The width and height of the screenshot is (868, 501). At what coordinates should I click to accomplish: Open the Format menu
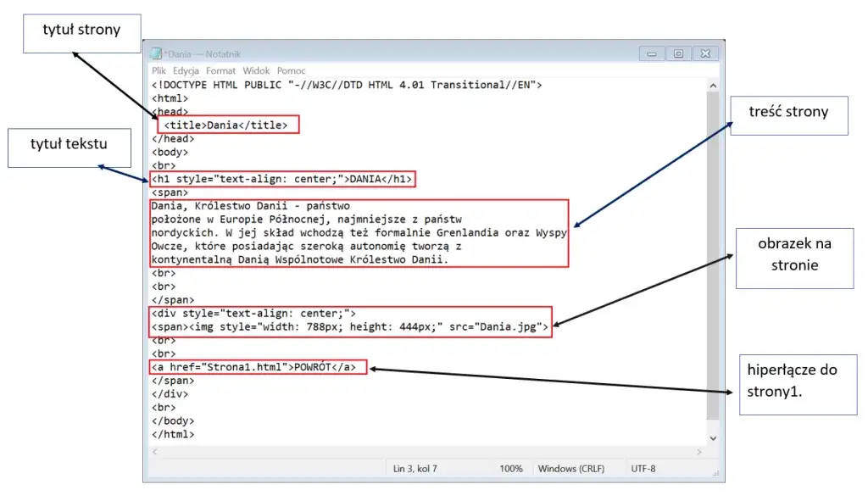point(220,70)
